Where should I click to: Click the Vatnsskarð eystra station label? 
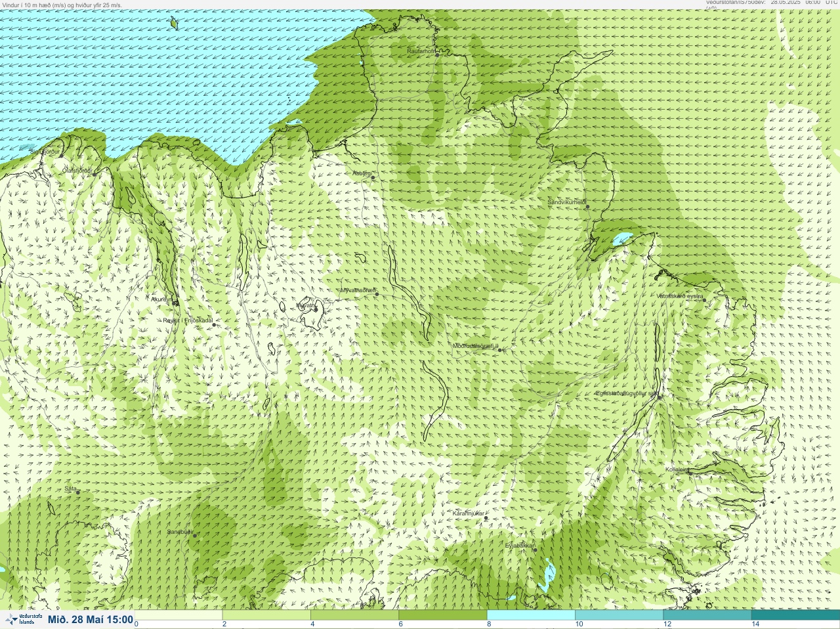point(680,296)
